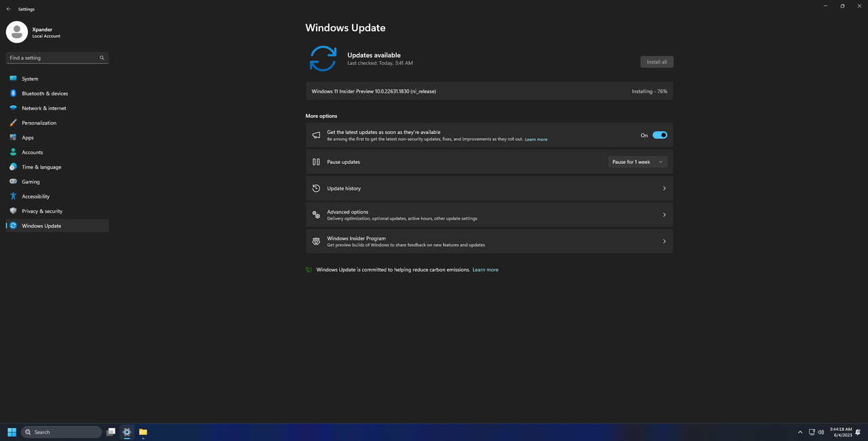Viewport: 868px width, 441px height.
Task: Click the Windows Insider Program chevron arrow
Action: click(664, 241)
